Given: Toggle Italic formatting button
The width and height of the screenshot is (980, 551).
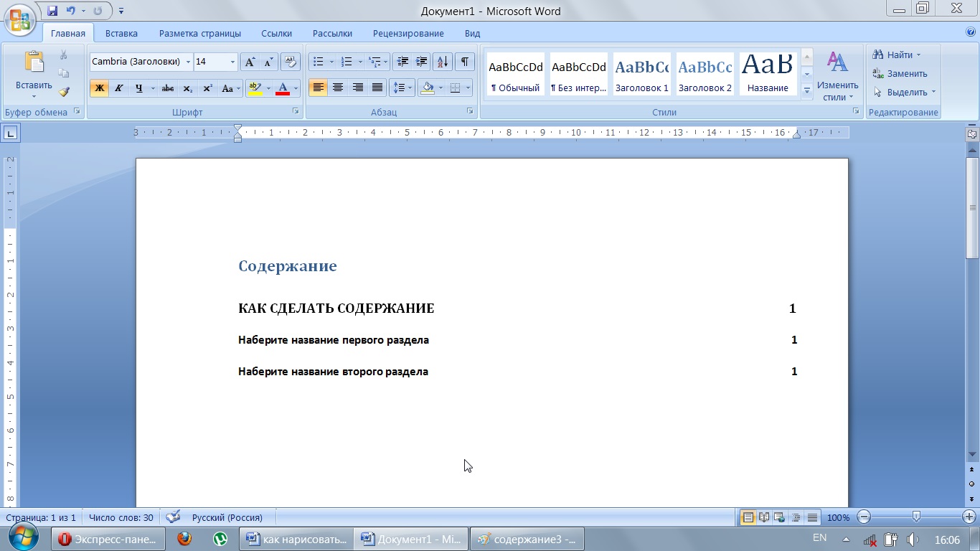Looking at the screenshot, I should [118, 88].
